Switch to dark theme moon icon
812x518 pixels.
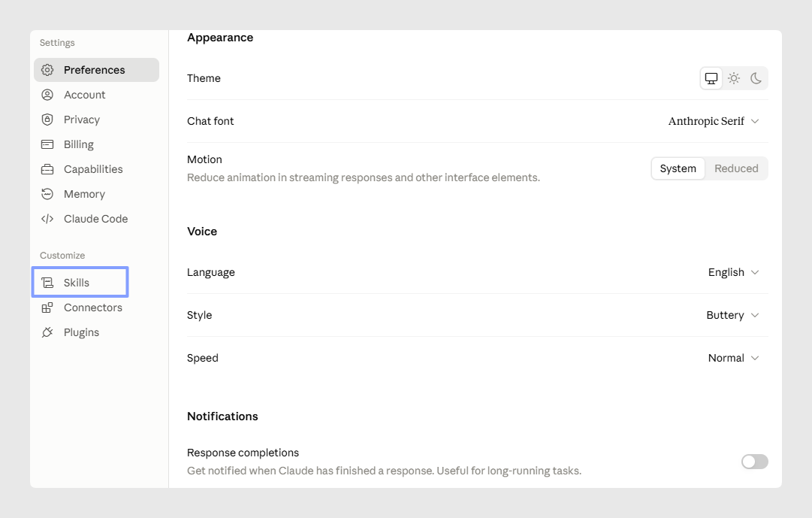tap(756, 78)
